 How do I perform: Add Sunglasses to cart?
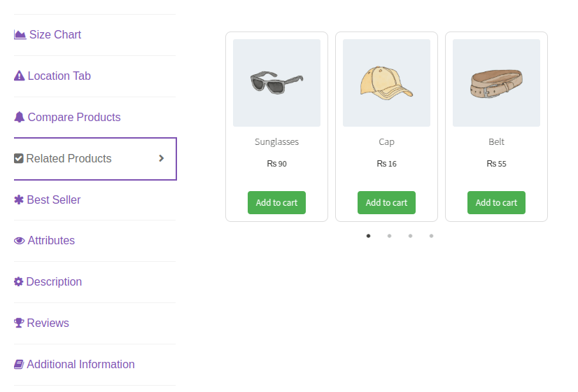276,203
